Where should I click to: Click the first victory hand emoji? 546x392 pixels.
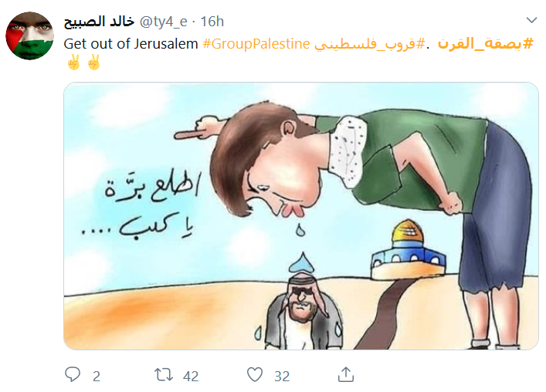pyautogui.click(x=74, y=63)
